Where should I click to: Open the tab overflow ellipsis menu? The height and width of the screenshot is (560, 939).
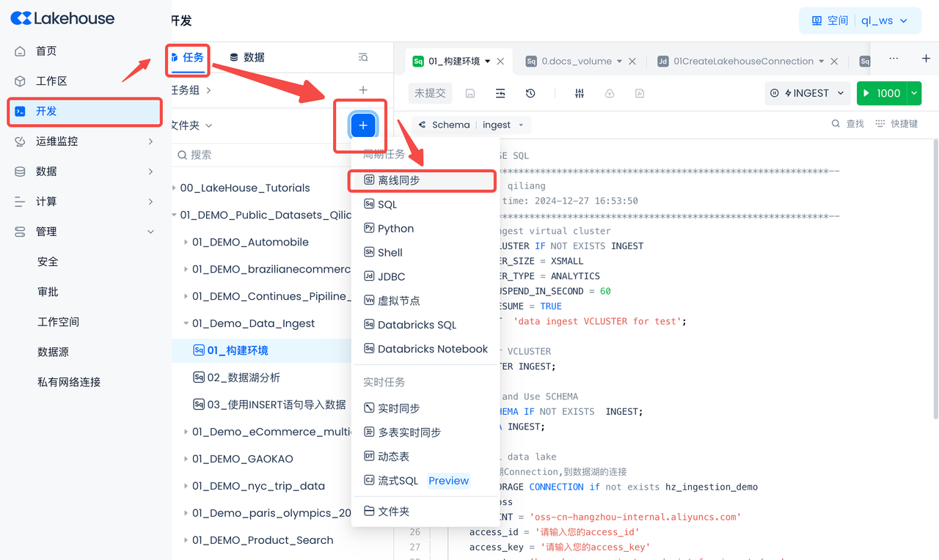point(894,59)
